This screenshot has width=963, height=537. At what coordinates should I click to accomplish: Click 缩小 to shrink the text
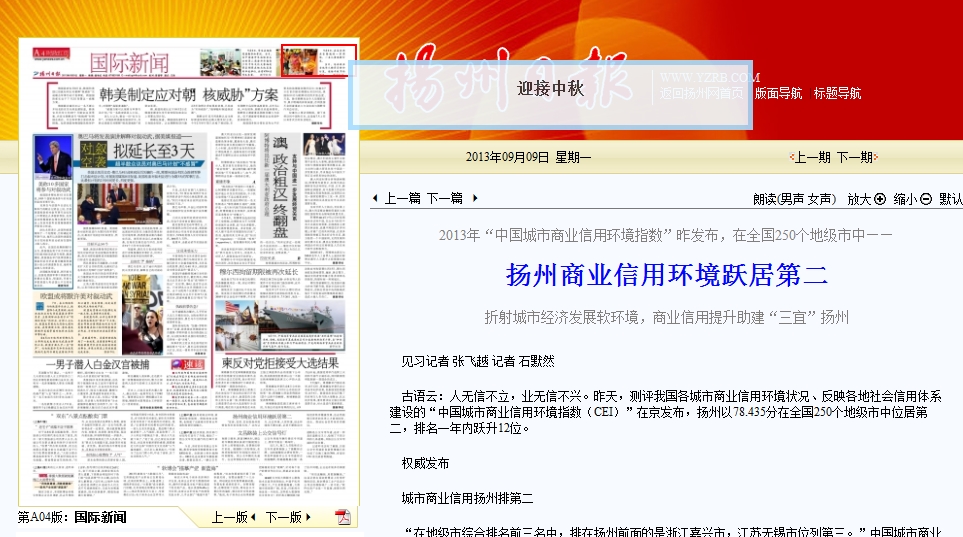point(905,199)
